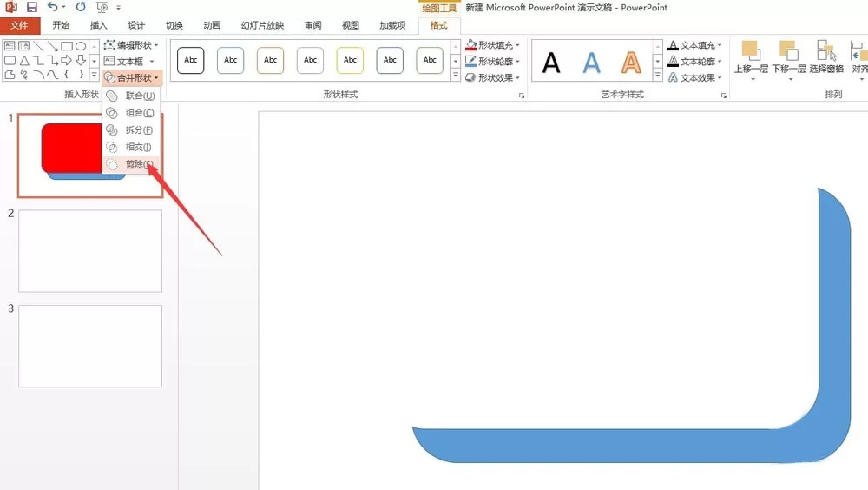The image size is (868, 490).
Task: Open the 选择窗格 selection pane
Action: pos(826,56)
